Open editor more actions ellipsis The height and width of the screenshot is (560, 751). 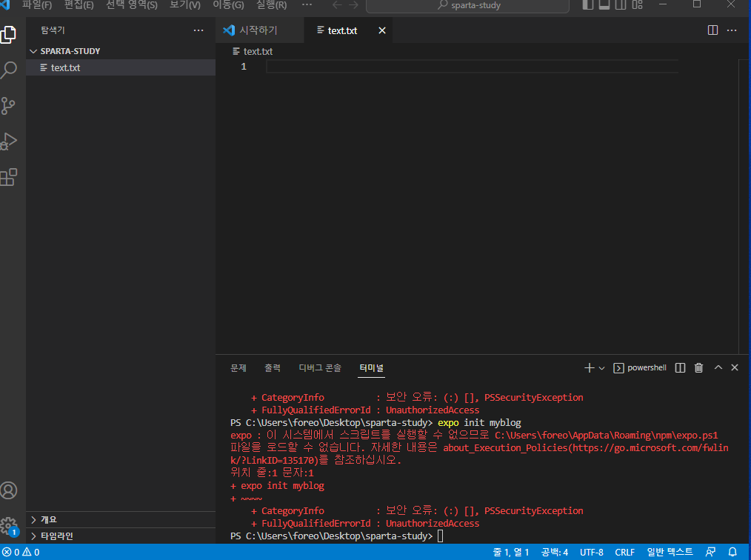(x=732, y=30)
